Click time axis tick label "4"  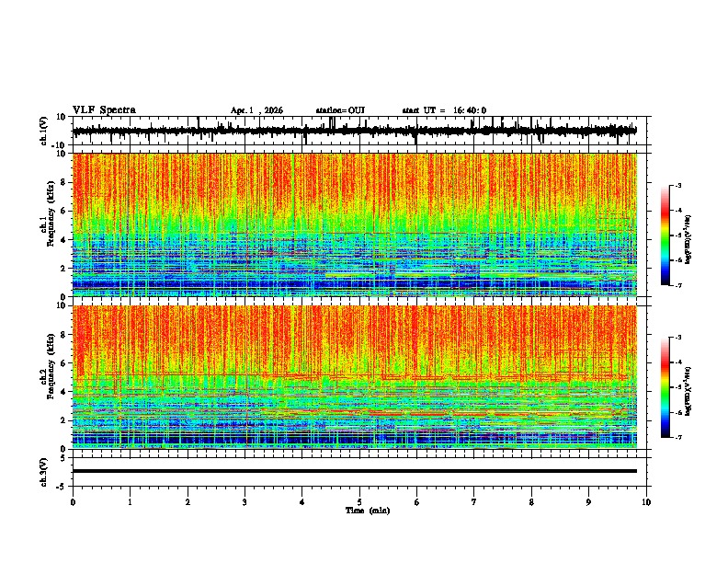tap(302, 502)
